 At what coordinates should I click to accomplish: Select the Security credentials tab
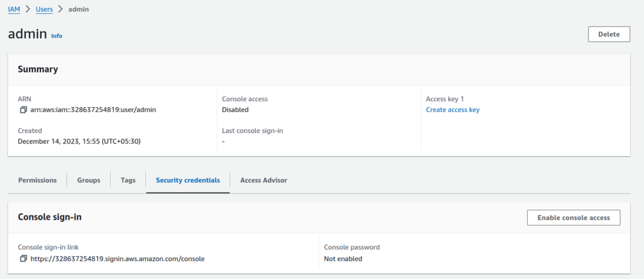click(187, 180)
